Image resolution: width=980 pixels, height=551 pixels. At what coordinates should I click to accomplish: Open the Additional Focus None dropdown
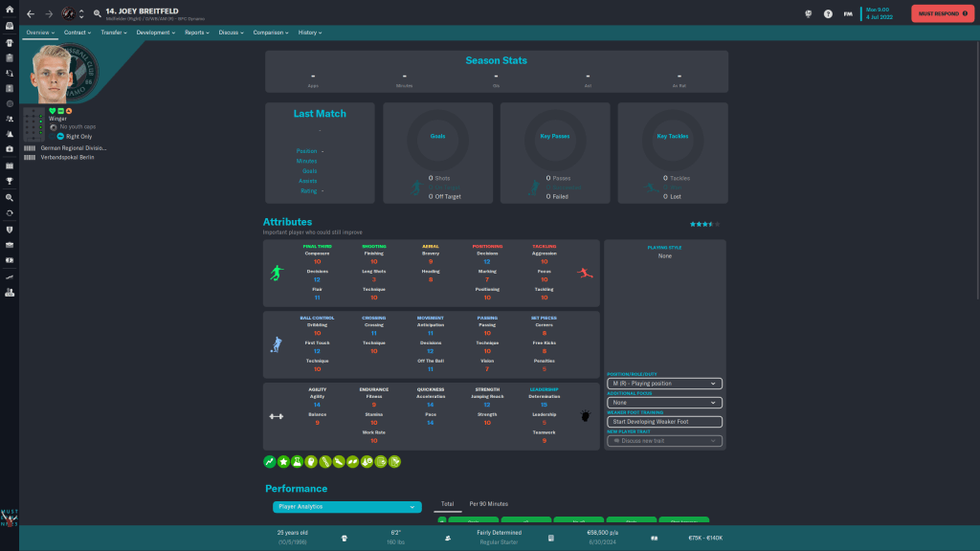pyautogui.click(x=663, y=403)
